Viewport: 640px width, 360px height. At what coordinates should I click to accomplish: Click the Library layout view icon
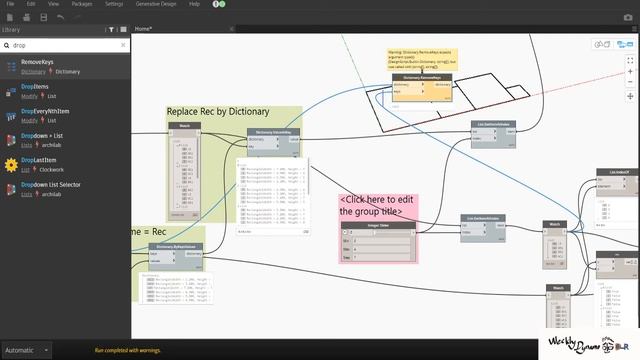(x=123, y=29)
